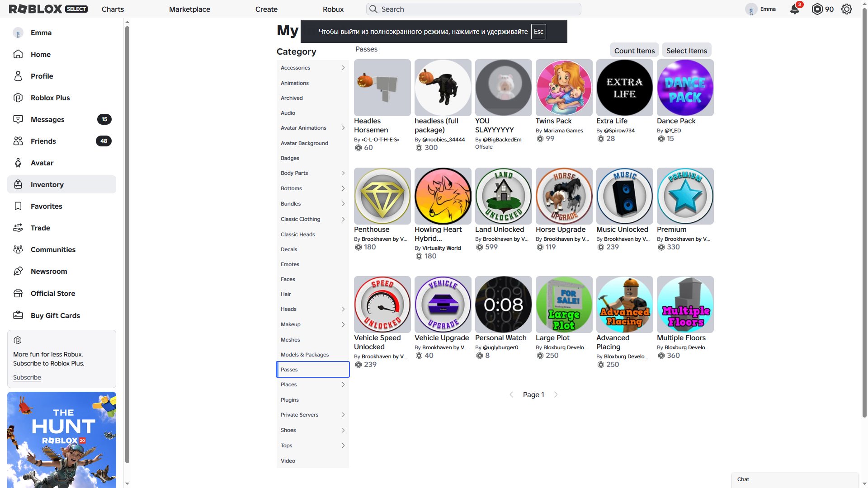Click the Select Items button
The height and width of the screenshot is (488, 868).
(686, 51)
